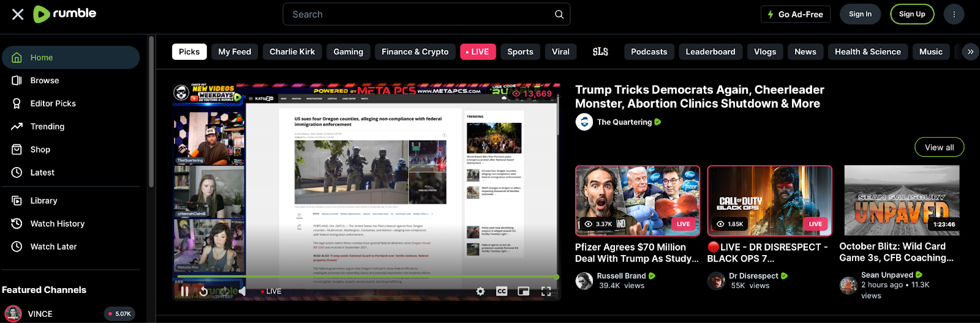Toggle closed captions CC button
This screenshot has width=980, height=323.
(x=502, y=291)
